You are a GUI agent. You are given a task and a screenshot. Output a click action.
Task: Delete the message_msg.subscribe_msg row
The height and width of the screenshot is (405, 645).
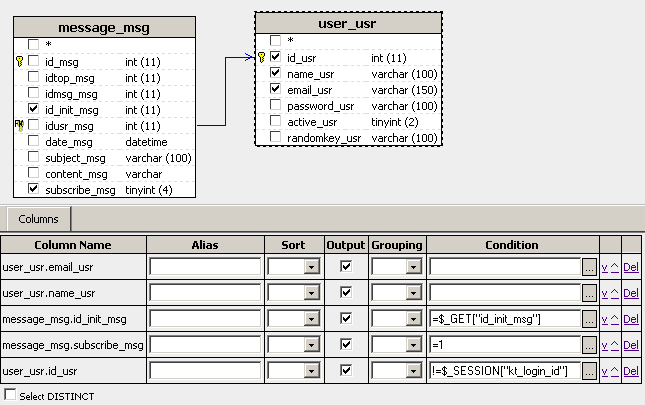[630, 345]
